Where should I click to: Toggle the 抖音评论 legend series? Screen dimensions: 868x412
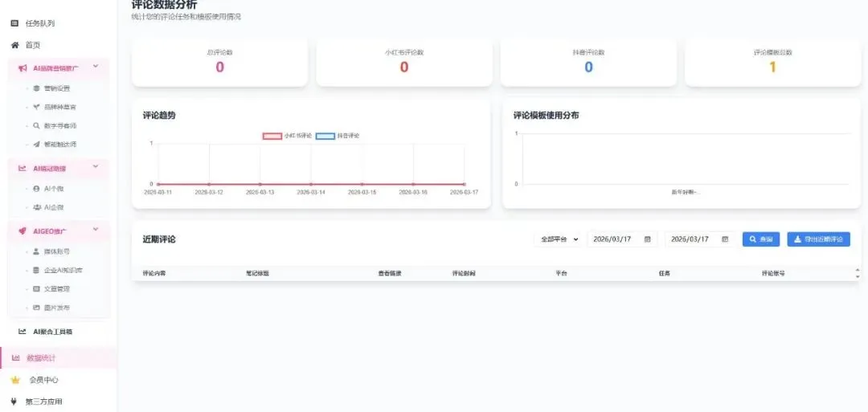[x=338, y=136]
